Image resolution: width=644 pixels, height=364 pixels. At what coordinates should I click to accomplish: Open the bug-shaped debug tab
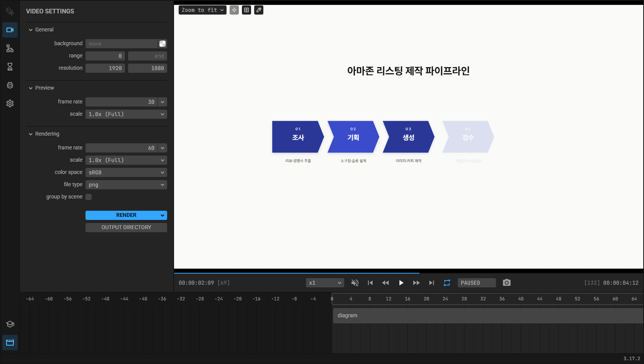click(x=10, y=85)
